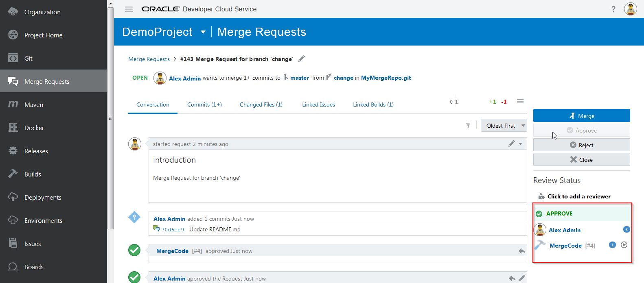
Task: Open the MyMergeRepo.git repository link
Action: click(x=386, y=78)
